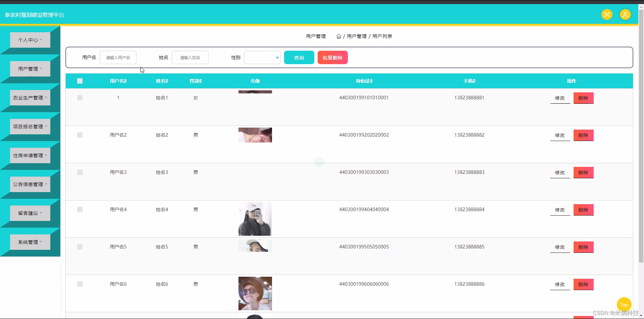Click the 批量删除 batch delete button
Screen dimensions: 644x319
pos(333,57)
